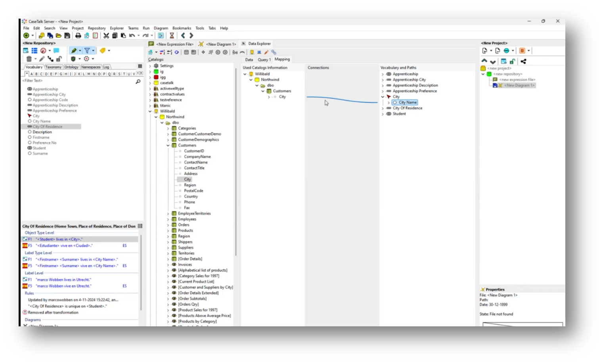Switch to the Taxonomy tab
Screen dimensions: 603x364
point(53,67)
